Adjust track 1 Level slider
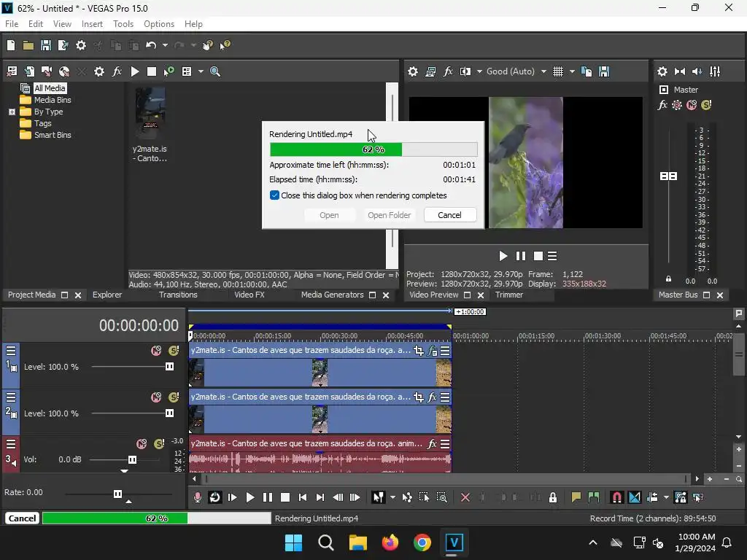Image resolution: width=747 pixels, height=560 pixels. 169,367
